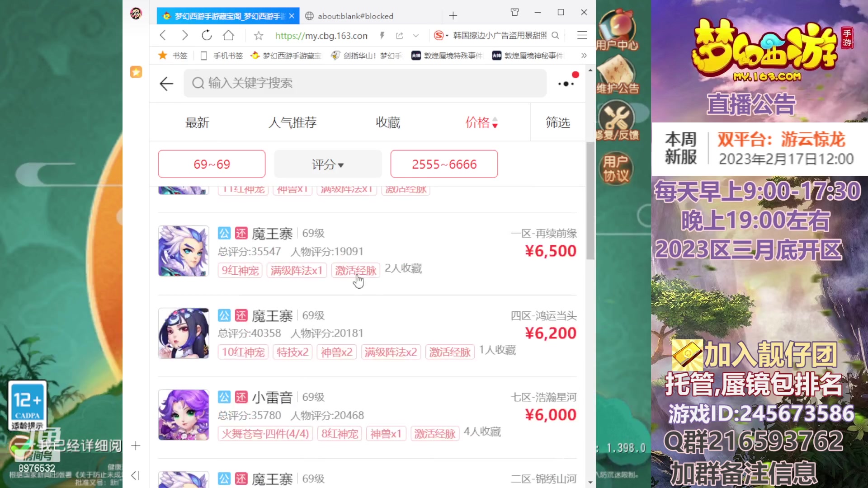Open a new browser tab with plus
The width and height of the screenshot is (868, 488).
[x=453, y=16]
